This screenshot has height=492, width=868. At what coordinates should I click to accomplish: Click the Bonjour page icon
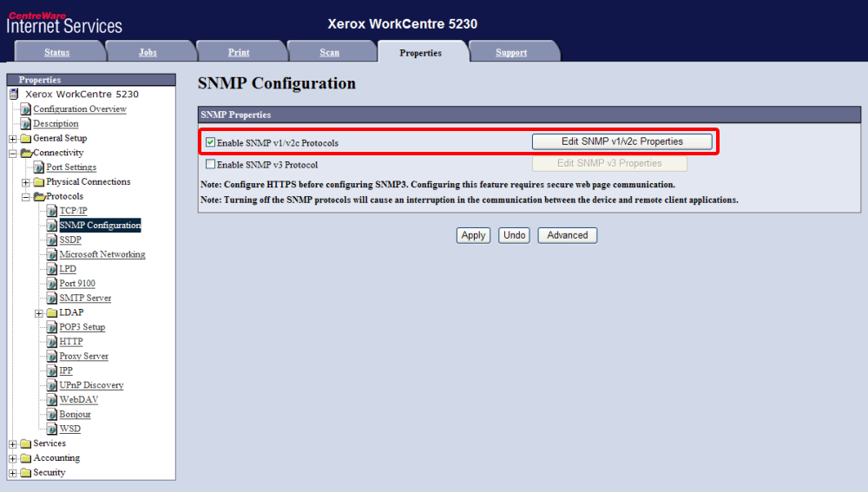[51, 414]
